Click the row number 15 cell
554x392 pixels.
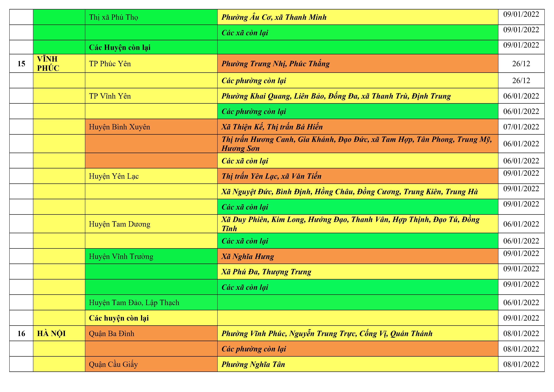(x=21, y=64)
